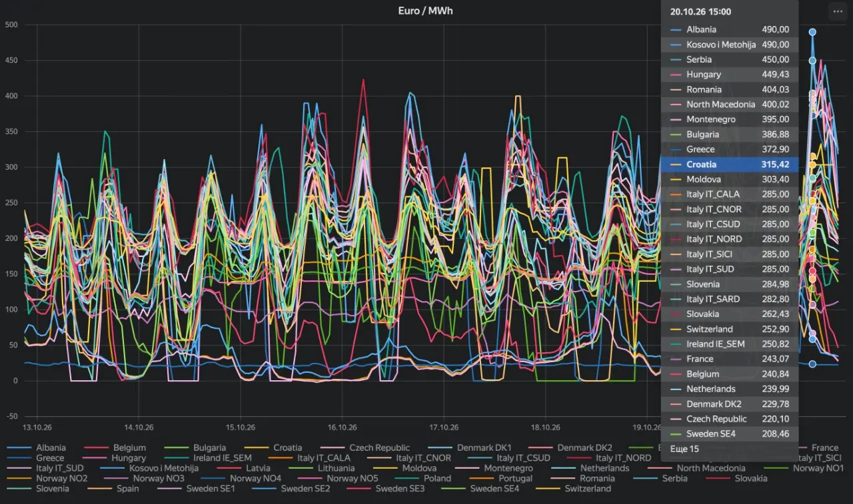Toggle the Norway NO3 legend entry
The width and height of the screenshot is (853, 504).
coord(143,478)
